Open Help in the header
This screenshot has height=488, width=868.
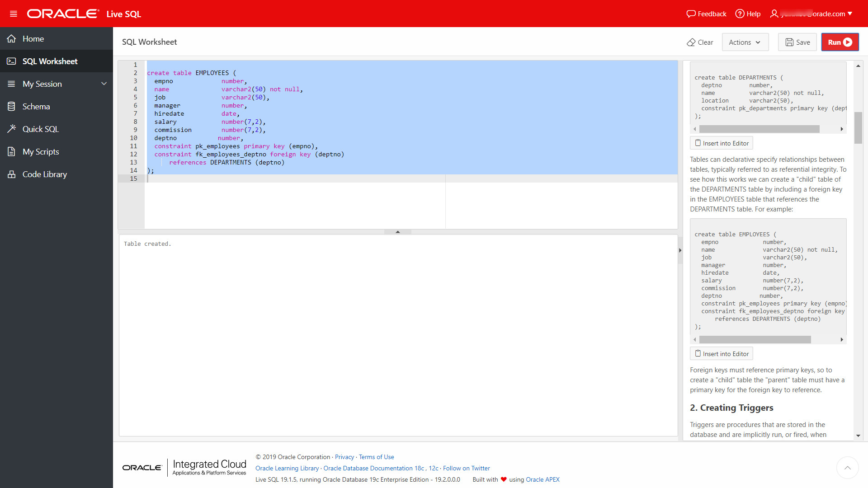click(x=748, y=14)
